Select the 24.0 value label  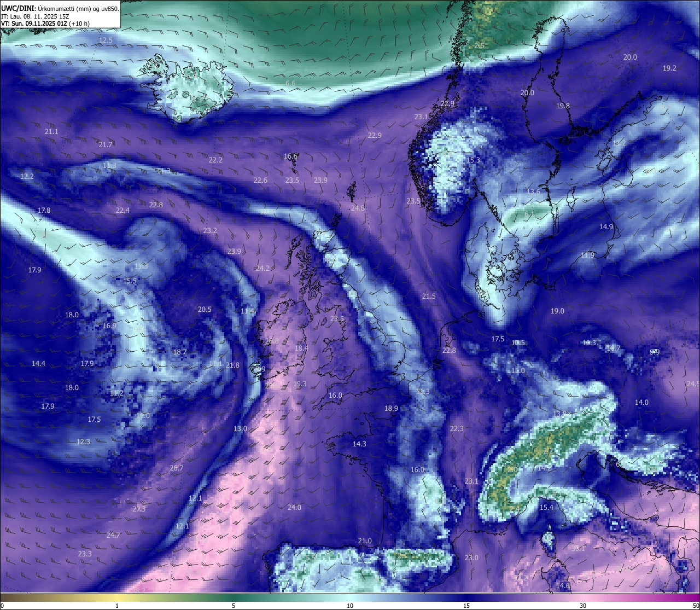click(x=294, y=507)
